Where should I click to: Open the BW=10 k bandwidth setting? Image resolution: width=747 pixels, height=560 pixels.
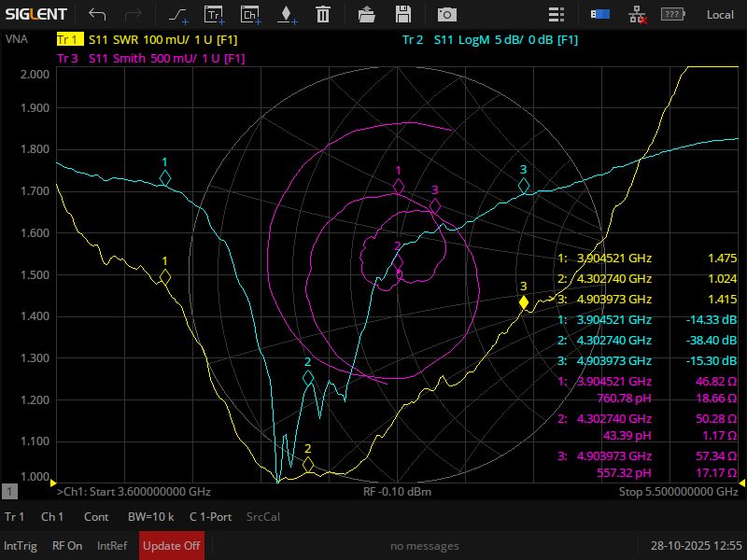pyautogui.click(x=150, y=517)
